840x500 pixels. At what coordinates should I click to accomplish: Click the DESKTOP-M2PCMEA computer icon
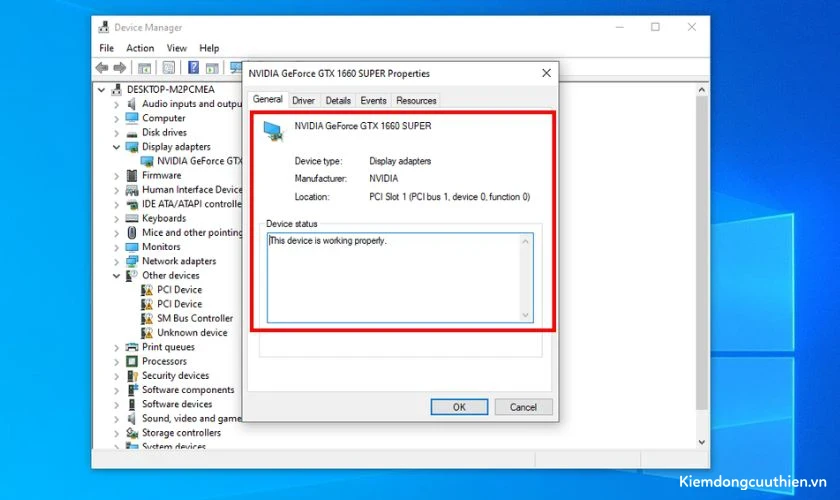click(x=116, y=89)
